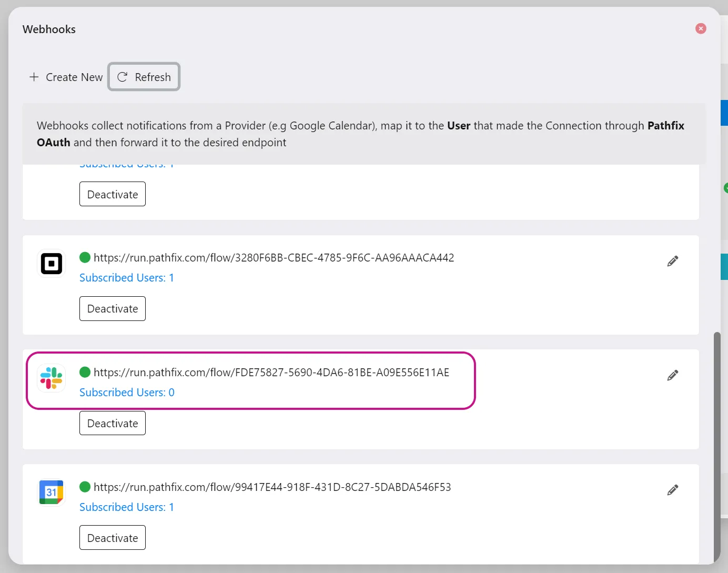This screenshot has width=728, height=573.
Task: Deactivate the Google Calendar webhook
Action: (x=113, y=538)
